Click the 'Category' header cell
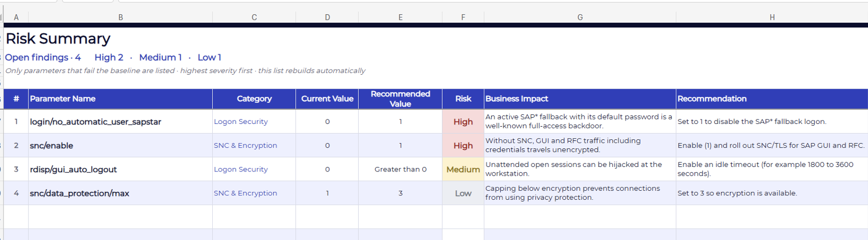The width and height of the screenshot is (868, 240). coord(254,98)
